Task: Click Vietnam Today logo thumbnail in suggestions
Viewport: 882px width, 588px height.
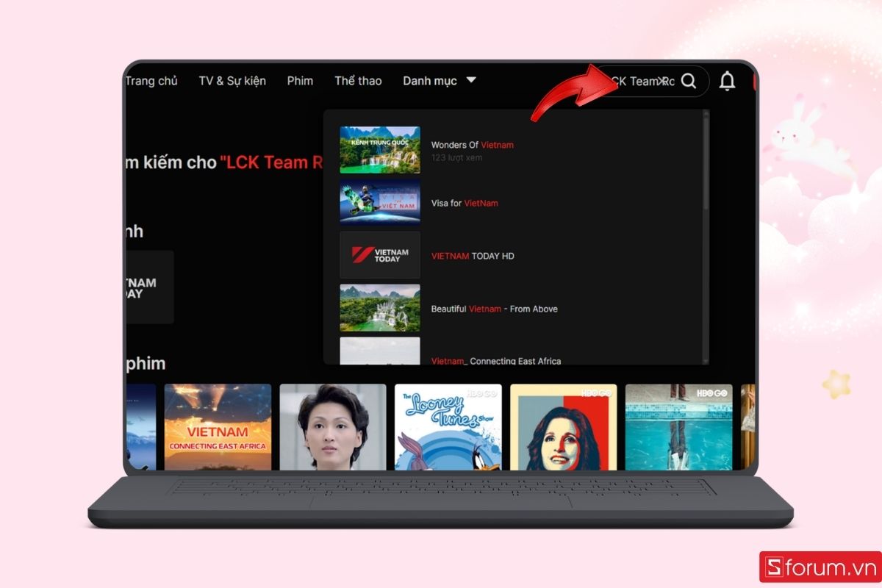Action: [x=380, y=256]
